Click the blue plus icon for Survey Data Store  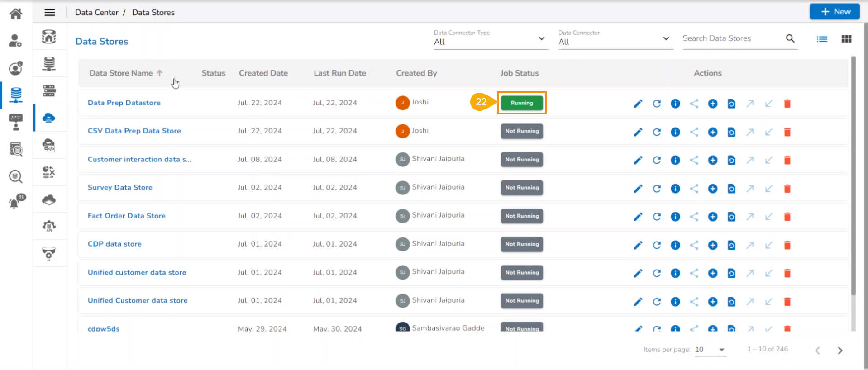coord(713,189)
